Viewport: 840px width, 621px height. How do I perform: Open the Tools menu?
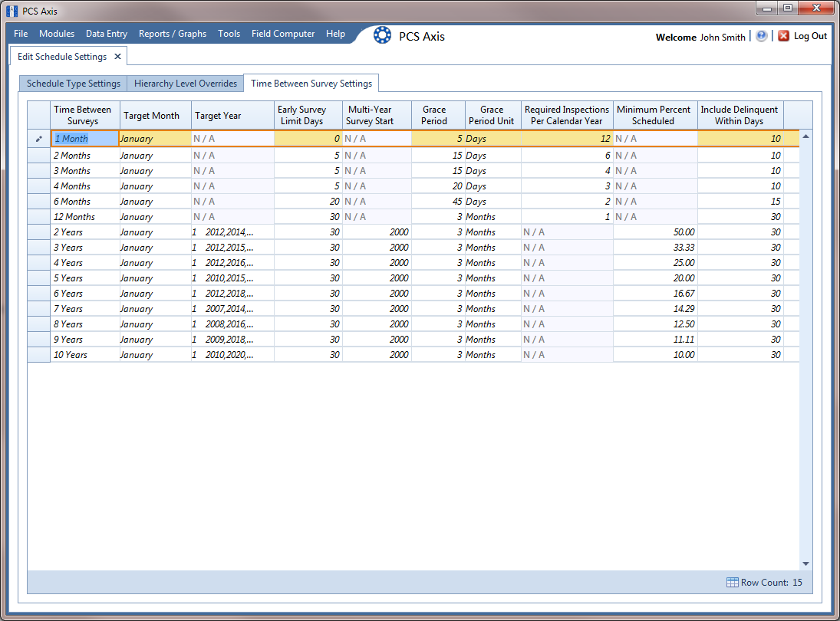click(x=229, y=34)
